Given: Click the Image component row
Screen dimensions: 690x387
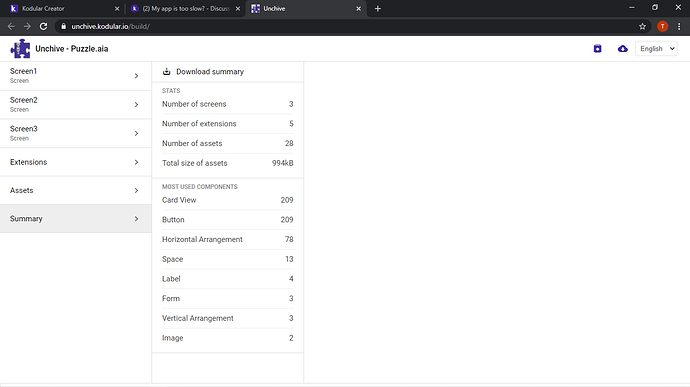Looking at the screenshot, I should [x=228, y=338].
